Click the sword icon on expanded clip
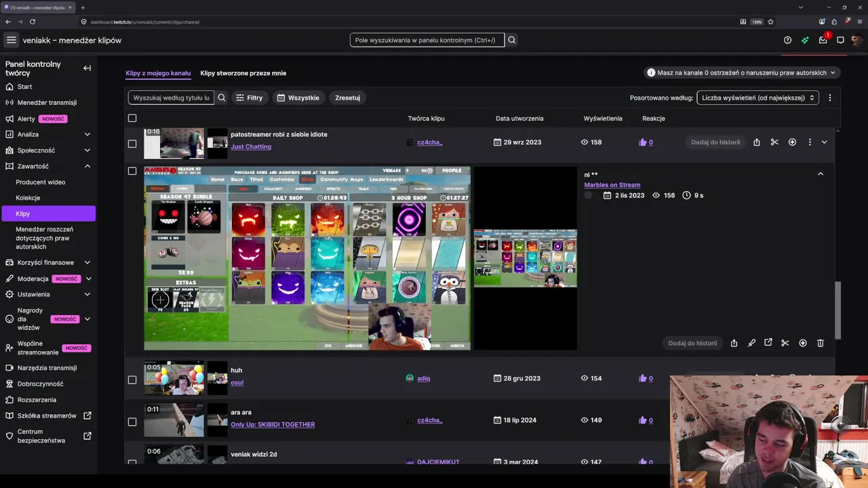 coord(751,343)
